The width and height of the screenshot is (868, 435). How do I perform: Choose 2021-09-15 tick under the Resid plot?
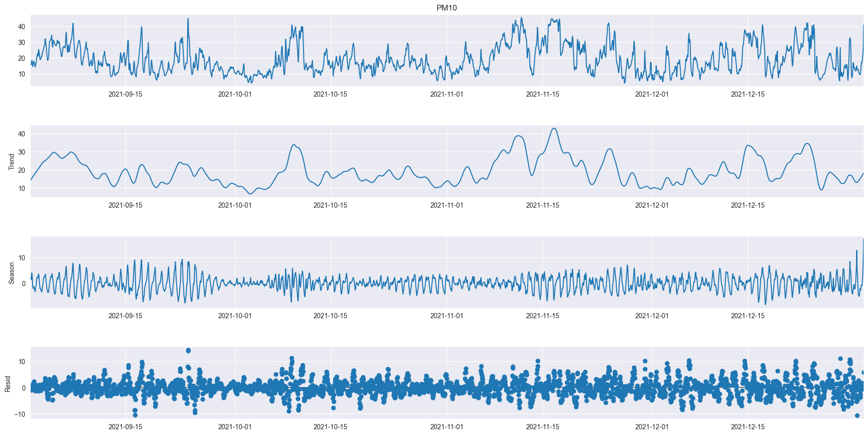click(125, 427)
